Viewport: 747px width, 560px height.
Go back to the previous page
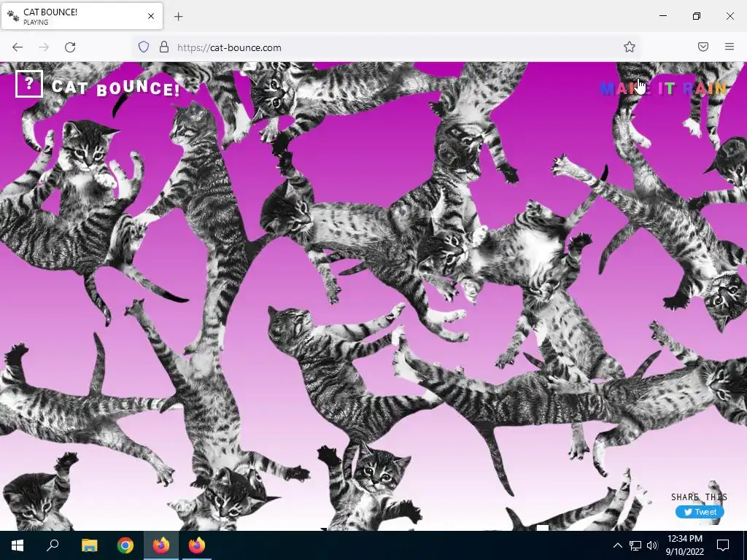pos(18,47)
